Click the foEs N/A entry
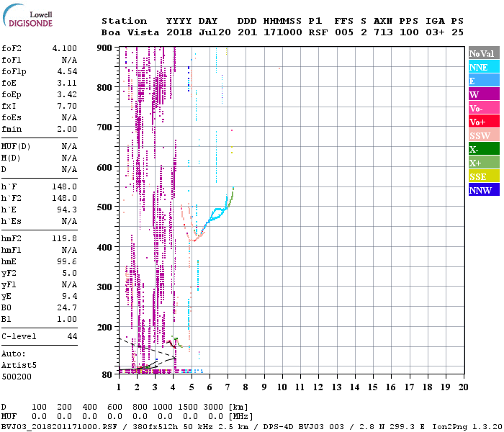 coord(39,117)
